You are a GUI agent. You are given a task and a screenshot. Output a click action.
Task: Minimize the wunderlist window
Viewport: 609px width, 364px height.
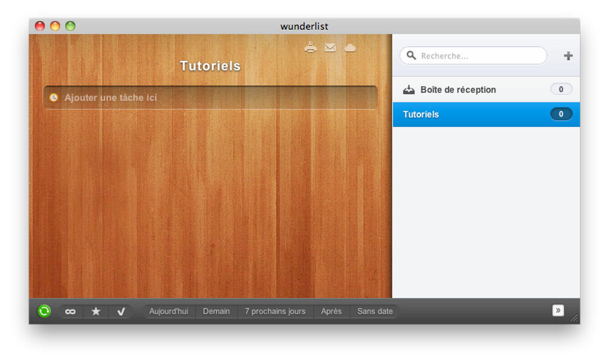(55, 26)
